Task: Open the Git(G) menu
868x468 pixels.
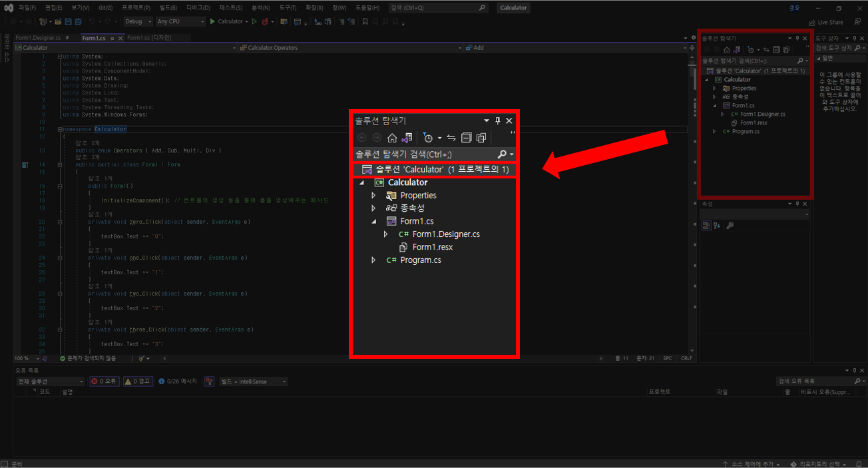Action: click(x=105, y=8)
